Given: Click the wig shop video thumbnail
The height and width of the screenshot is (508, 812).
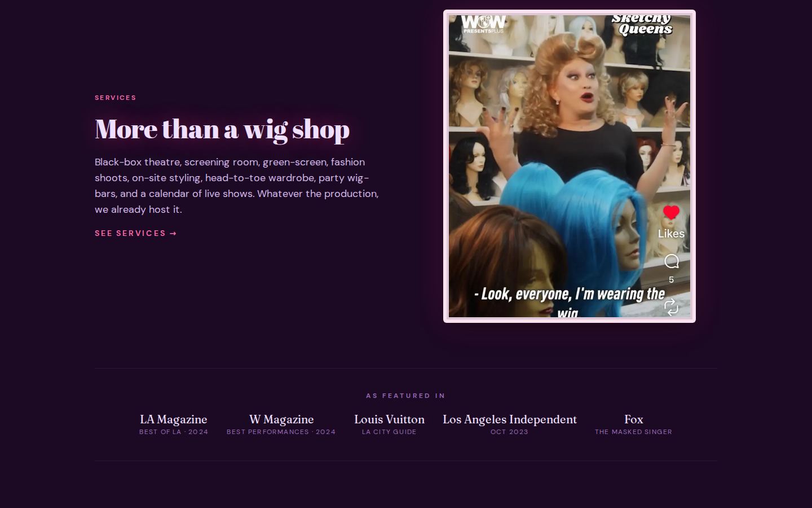Looking at the screenshot, I should point(570,166).
